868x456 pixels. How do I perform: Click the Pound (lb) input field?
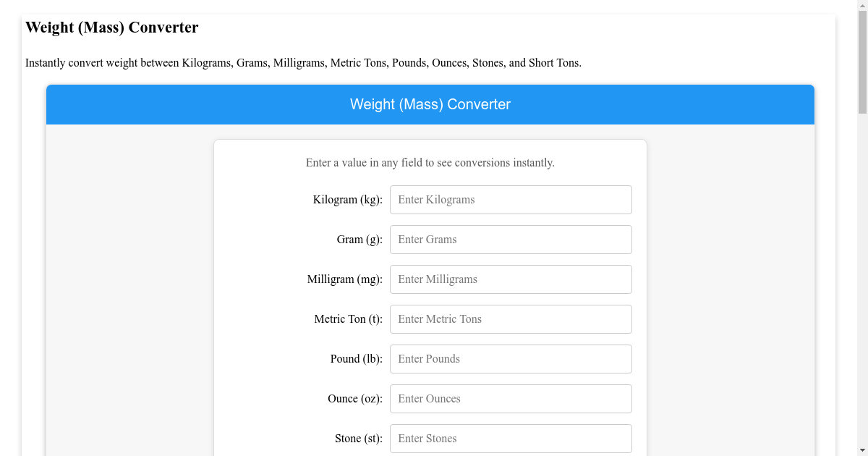pos(511,359)
